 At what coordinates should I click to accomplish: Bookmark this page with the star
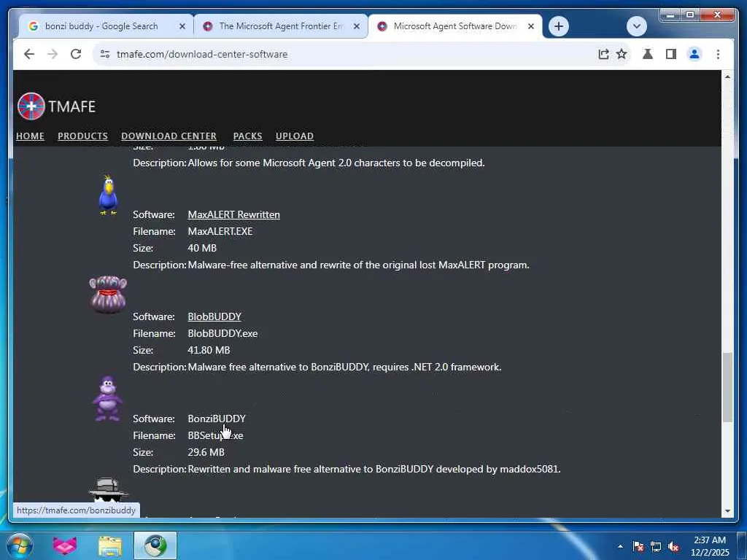(622, 54)
